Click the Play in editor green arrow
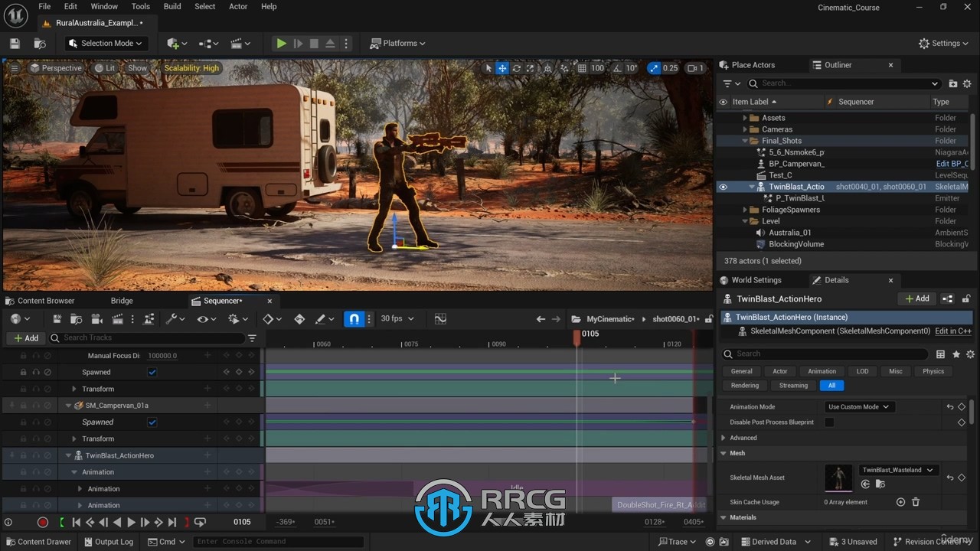This screenshot has height=551, width=980. 282,44
